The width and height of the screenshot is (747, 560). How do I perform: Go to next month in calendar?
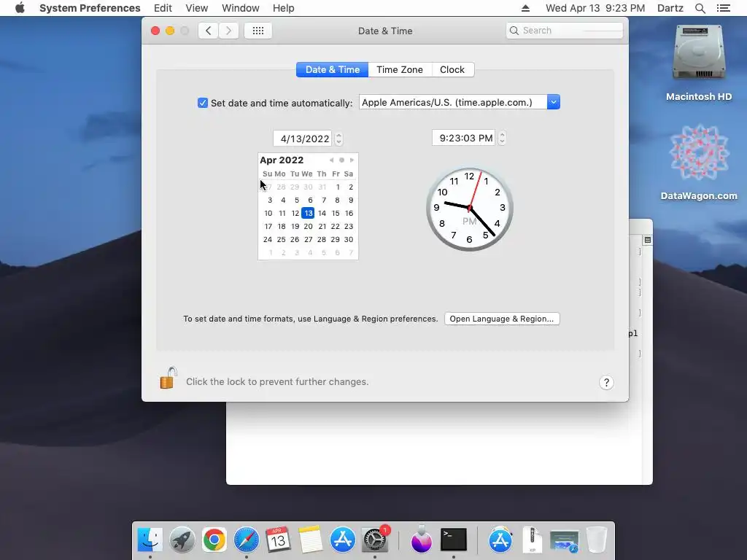click(x=352, y=160)
